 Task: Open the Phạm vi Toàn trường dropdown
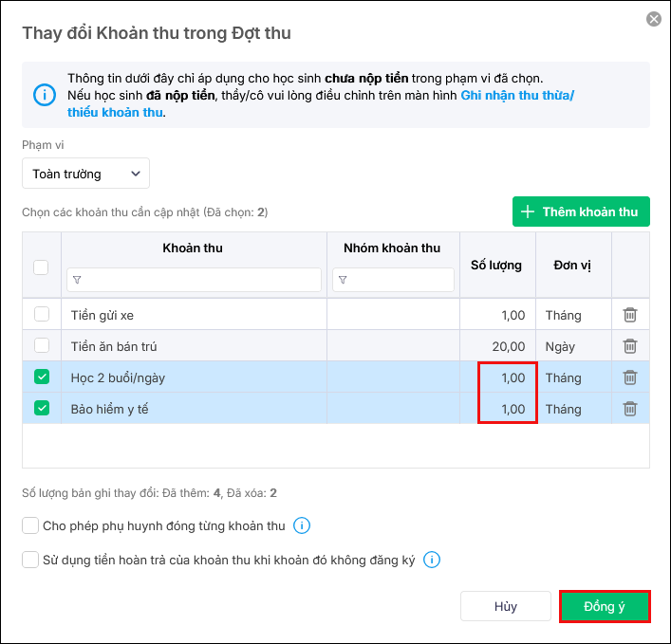pyautogui.click(x=85, y=174)
